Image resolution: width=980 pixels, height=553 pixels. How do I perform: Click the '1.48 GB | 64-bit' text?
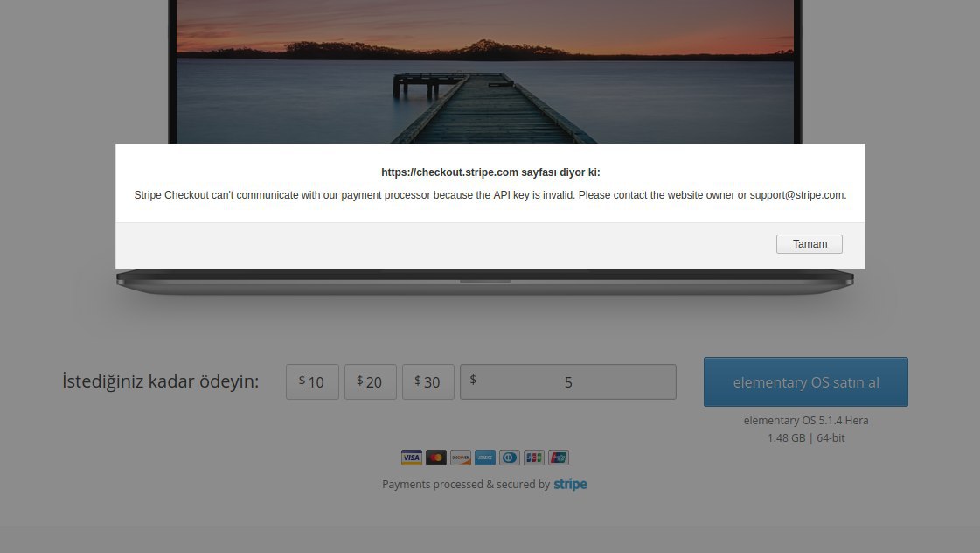pos(806,437)
